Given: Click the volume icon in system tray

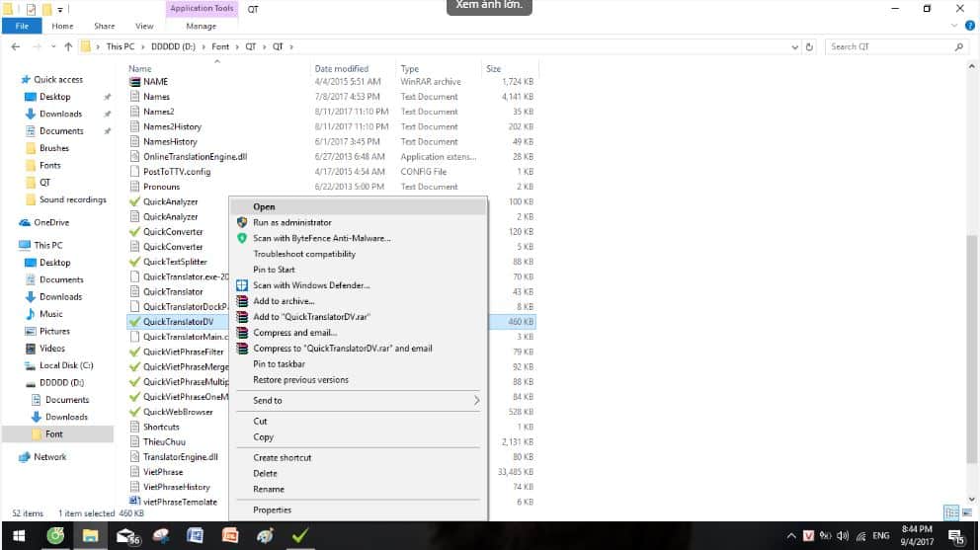Looking at the screenshot, I should pyautogui.click(x=843, y=535).
